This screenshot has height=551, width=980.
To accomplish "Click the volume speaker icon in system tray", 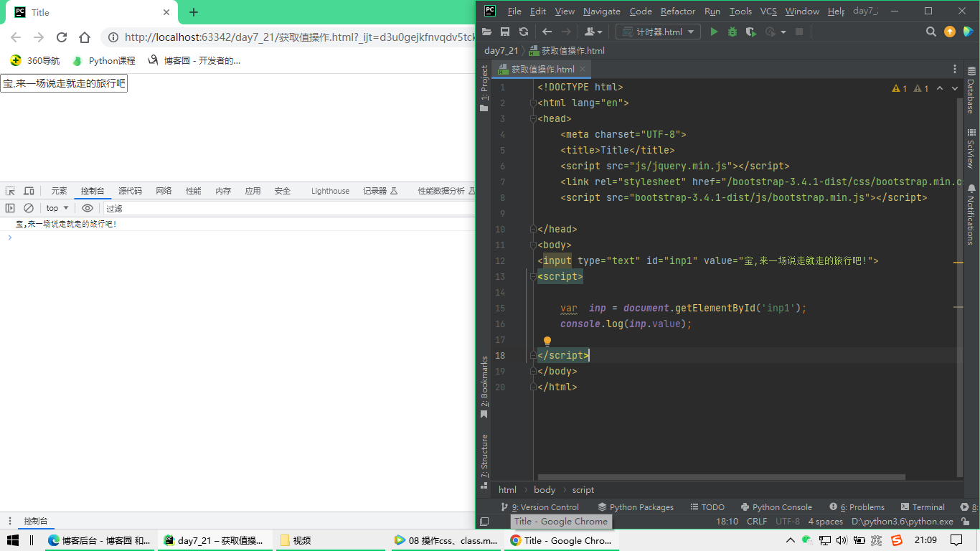I will (x=842, y=540).
